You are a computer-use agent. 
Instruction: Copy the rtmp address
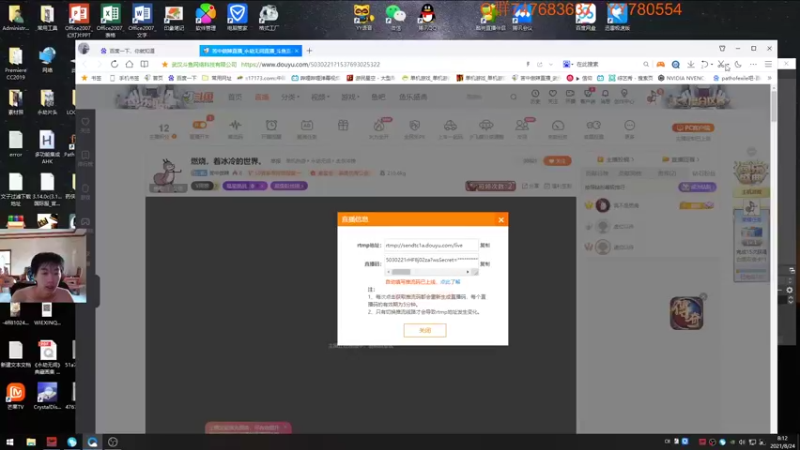485,245
